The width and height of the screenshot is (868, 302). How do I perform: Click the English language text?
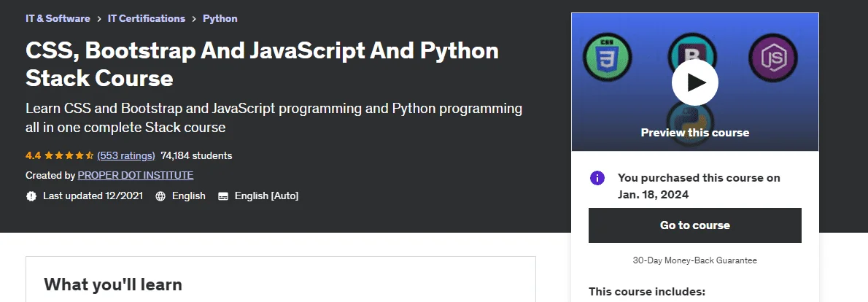[x=189, y=195]
